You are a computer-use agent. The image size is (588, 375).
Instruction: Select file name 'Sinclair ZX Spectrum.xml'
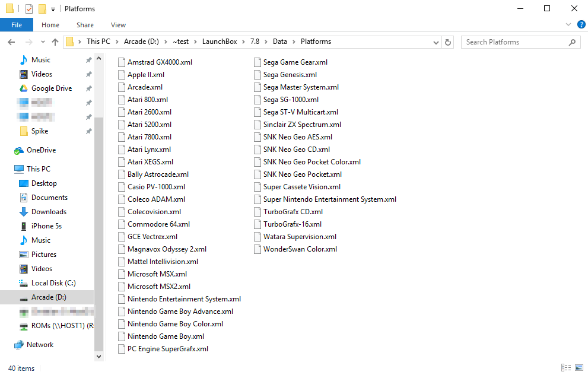pyautogui.click(x=302, y=125)
